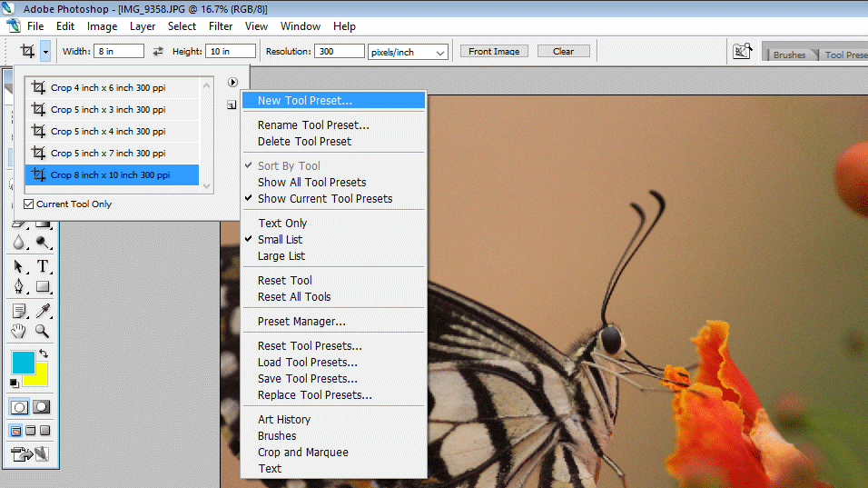This screenshot has height=488, width=868.
Task: Open the Layer menu
Action: [143, 26]
